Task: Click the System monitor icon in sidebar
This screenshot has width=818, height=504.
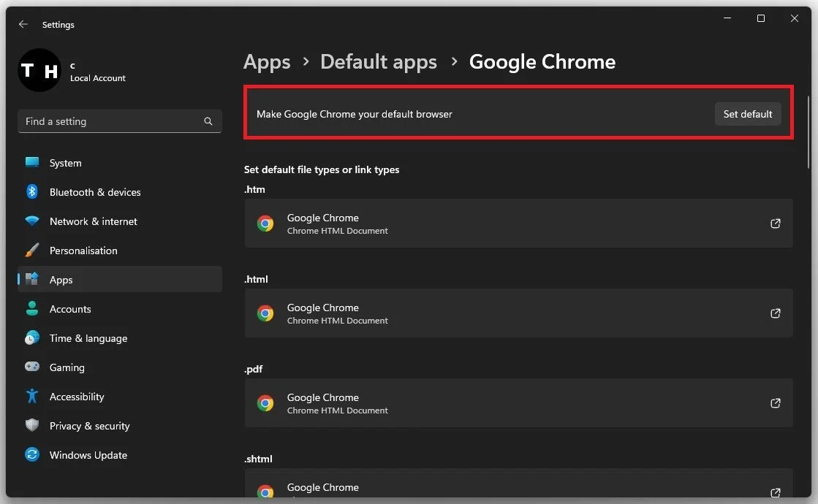Action: (x=32, y=162)
